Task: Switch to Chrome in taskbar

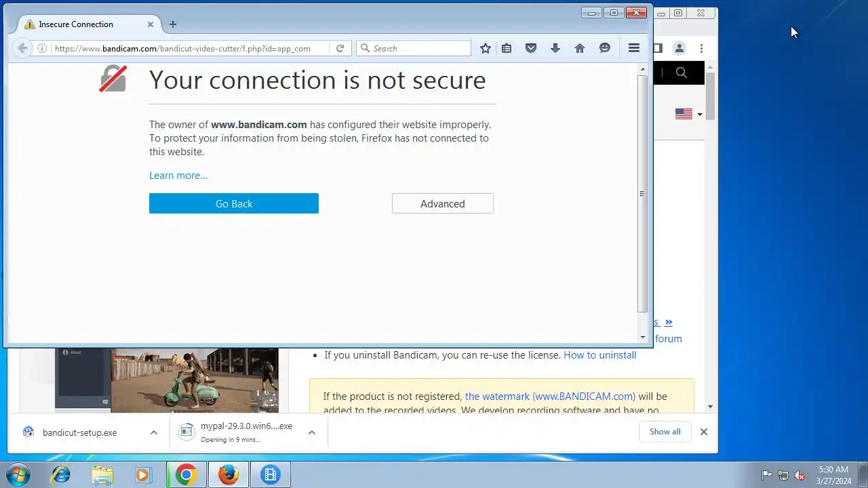Action: click(x=186, y=474)
